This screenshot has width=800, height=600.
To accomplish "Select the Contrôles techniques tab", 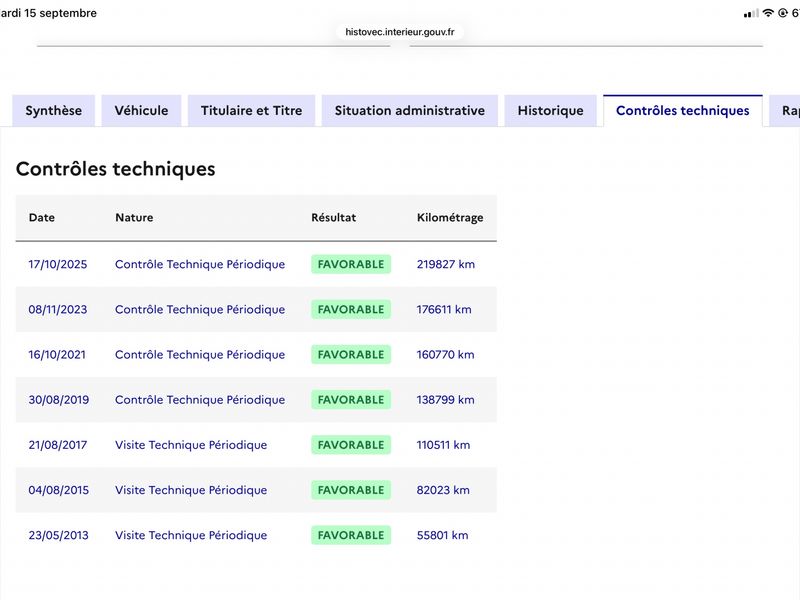I will coord(683,111).
